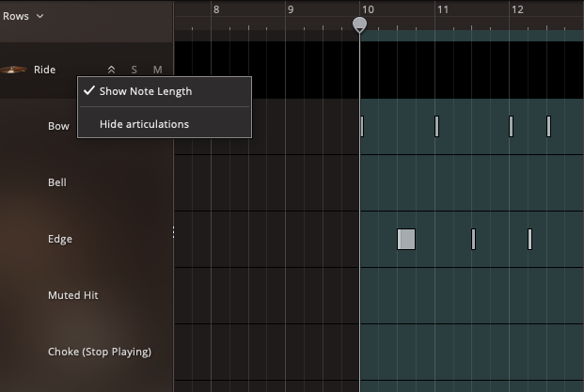
Task: Select the Bow note at bar 11
Action: 436,126
